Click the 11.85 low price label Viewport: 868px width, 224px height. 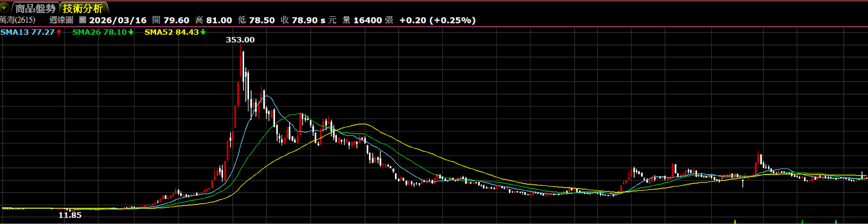(70, 215)
